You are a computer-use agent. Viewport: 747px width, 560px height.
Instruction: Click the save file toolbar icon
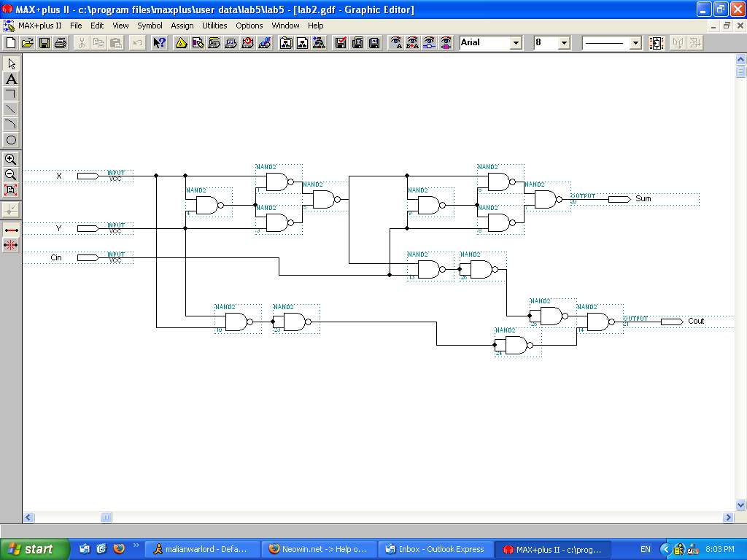[44, 43]
